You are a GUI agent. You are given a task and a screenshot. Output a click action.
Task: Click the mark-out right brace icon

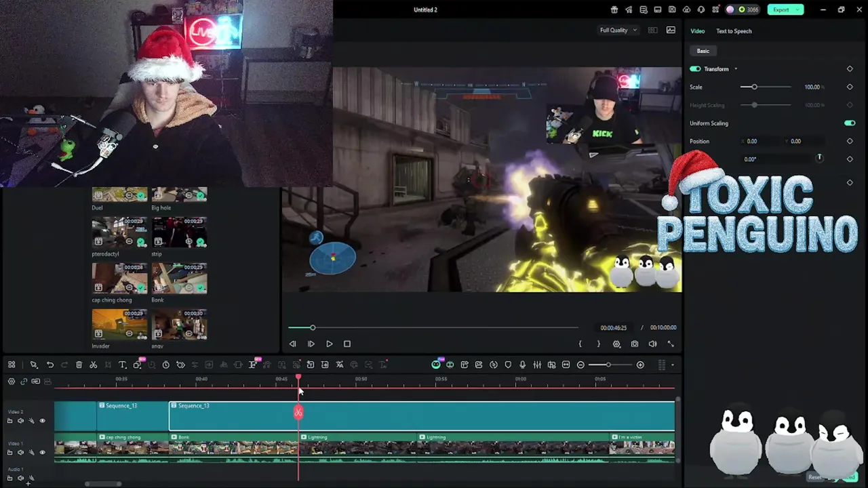tap(598, 344)
